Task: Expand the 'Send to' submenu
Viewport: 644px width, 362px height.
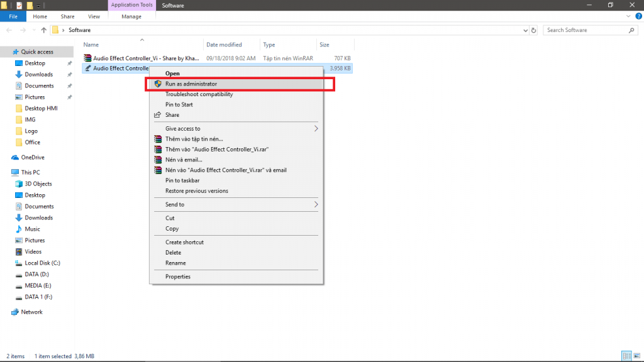Action: pyautogui.click(x=316, y=204)
